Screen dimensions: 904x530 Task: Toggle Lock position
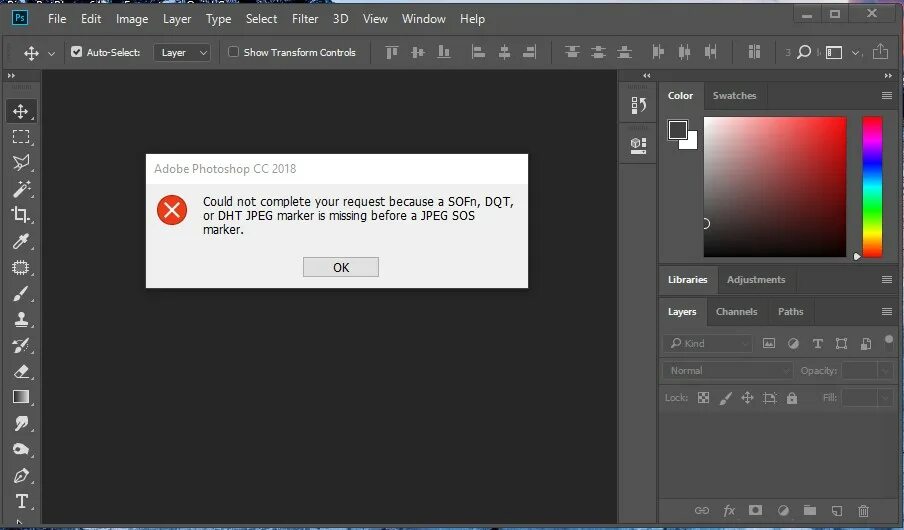(747, 397)
